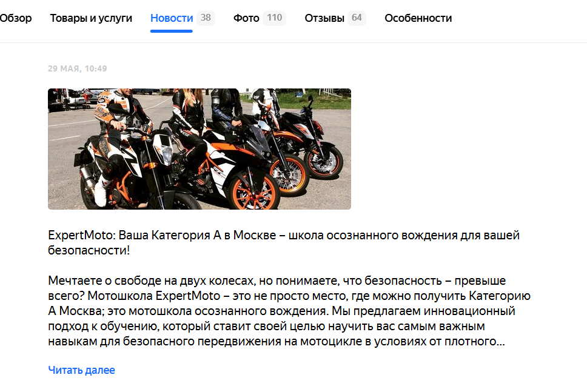Click the ExpertMoto: Ваша Категория А headline
Viewport: 587px width, 392px height.
click(284, 242)
